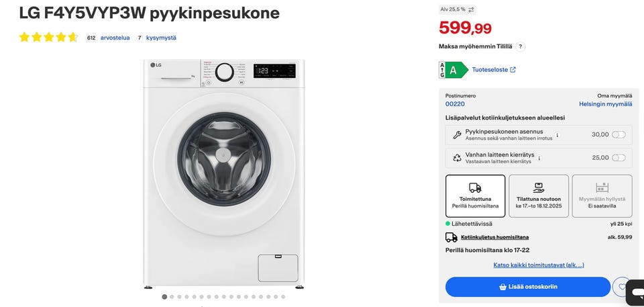Add product to wishlist with heart icon
The height and width of the screenshot is (307, 644).
[x=623, y=287]
